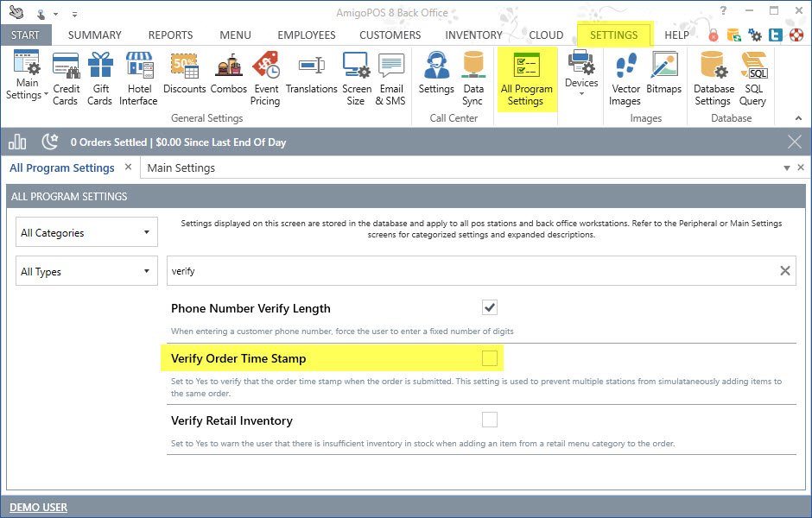Open the Vector Images manager
Image resolution: width=812 pixels, height=518 pixels.
click(x=625, y=78)
